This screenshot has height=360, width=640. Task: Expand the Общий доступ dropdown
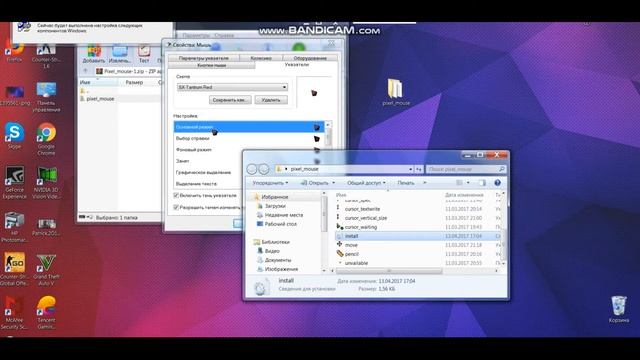(366, 183)
